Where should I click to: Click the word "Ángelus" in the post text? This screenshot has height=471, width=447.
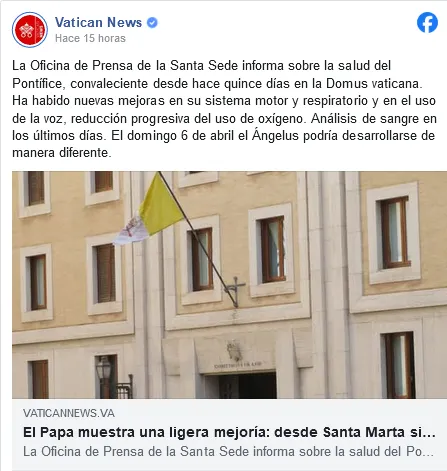pyautogui.click(x=275, y=136)
